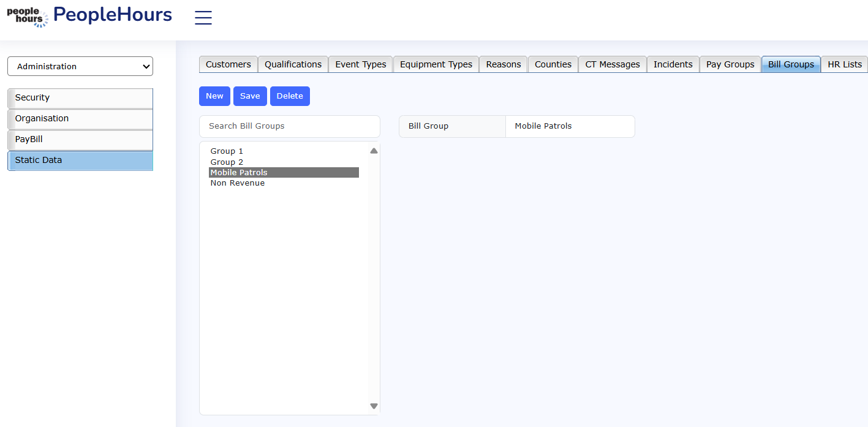
Task: Switch to the Pay Groups tab
Action: point(730,64)
